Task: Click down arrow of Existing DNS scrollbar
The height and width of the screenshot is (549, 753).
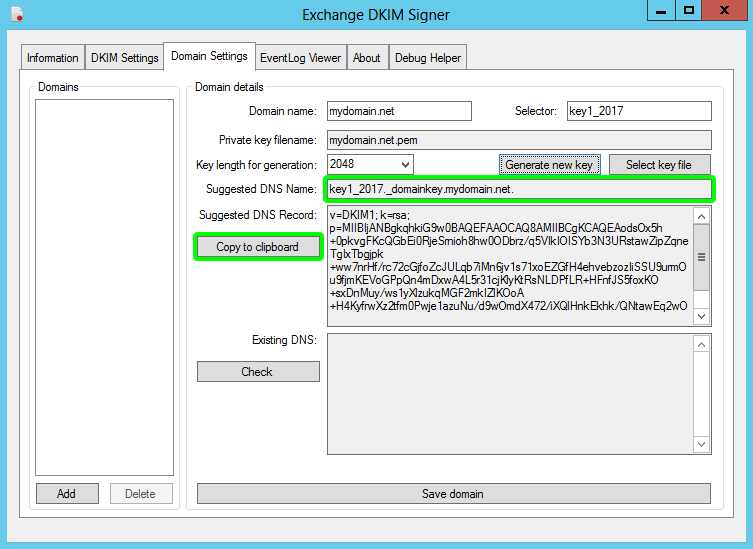Action: pyautogui.click(x=702, y=444)
